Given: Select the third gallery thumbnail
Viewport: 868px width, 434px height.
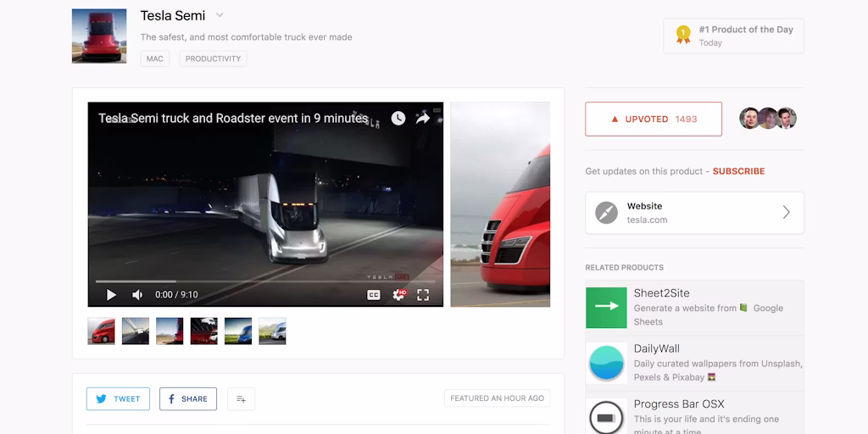Looking at the screenshot, I should [x=170, y=331].
